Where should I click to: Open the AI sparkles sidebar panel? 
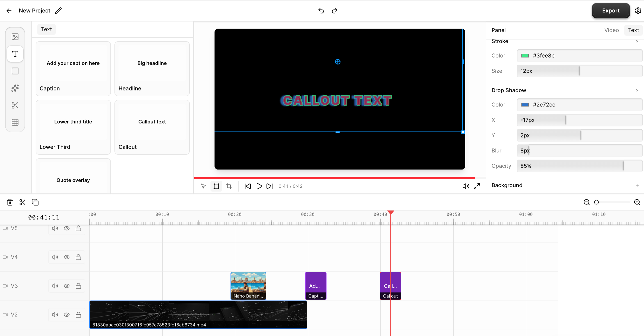click(x=15, y=88)
